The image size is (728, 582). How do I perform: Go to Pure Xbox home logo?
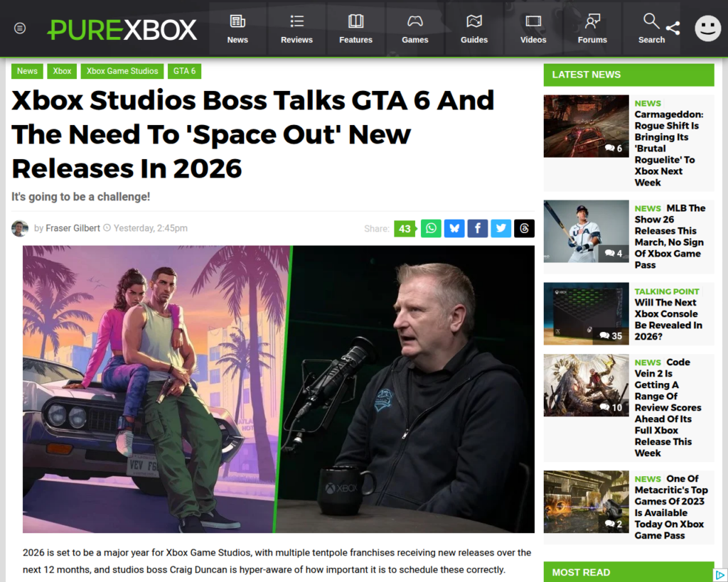pos(122,29)
